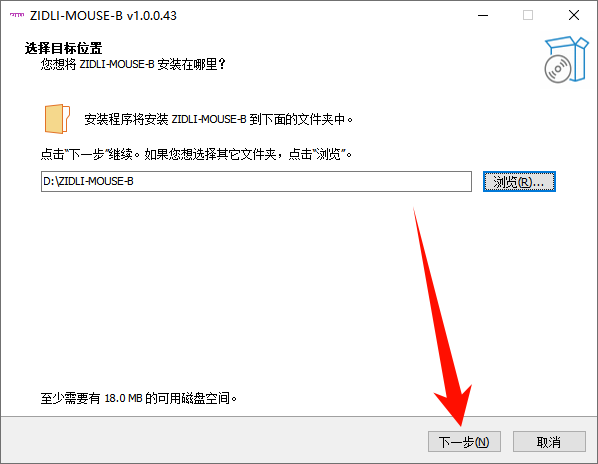598x464 pixels.
Task: Focus the D:\ZIDLI-MOUSE-B path field
Action: 256,181
